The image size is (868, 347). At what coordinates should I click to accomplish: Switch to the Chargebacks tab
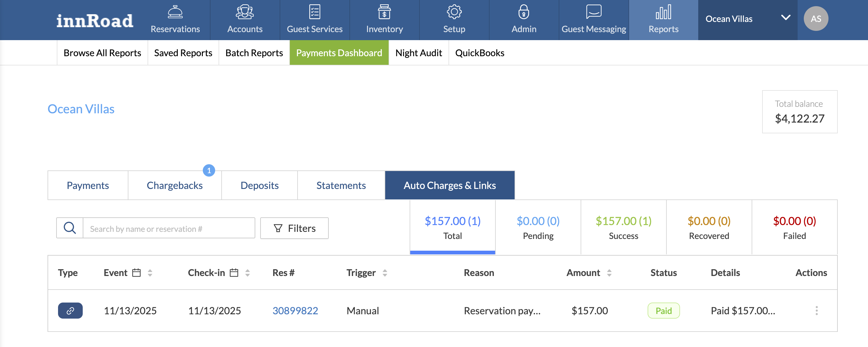pos(174,185)
